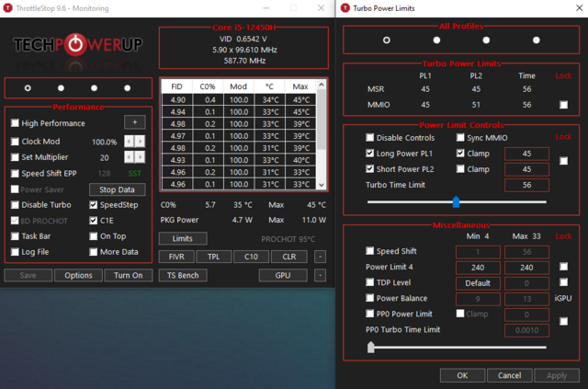This screenshot has width=588, height=389.
Task: Enable the High Performance checkbox
Action: (x=15, y=123)
